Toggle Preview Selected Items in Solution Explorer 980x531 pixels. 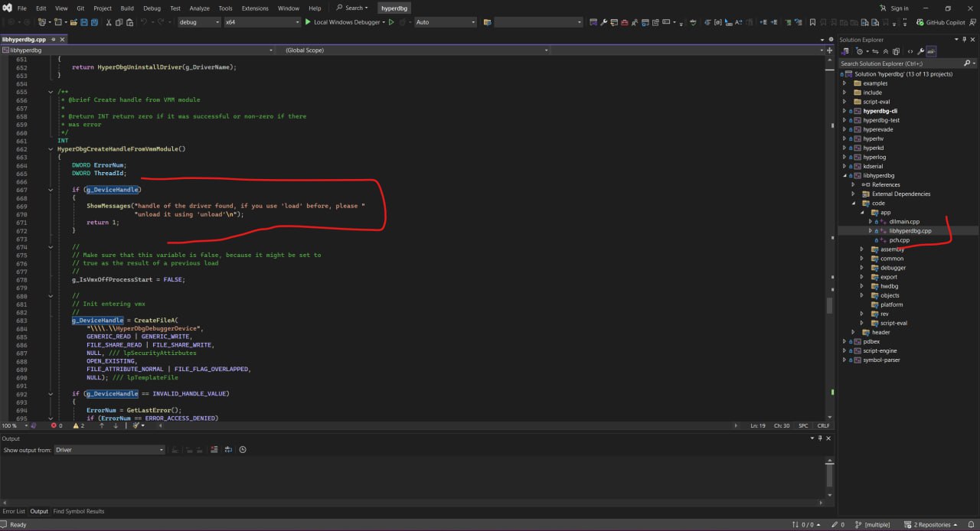click(x=932, y=51)
